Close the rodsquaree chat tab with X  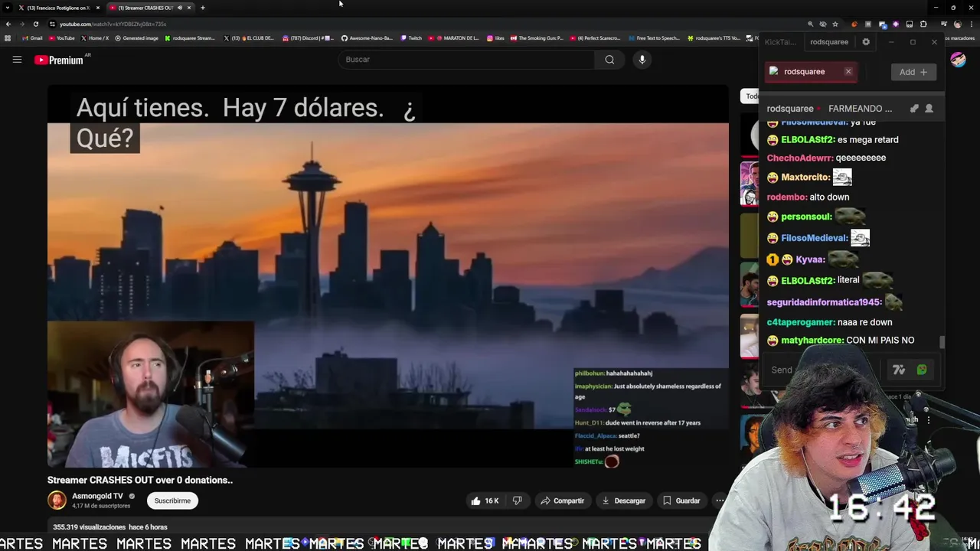848,72
